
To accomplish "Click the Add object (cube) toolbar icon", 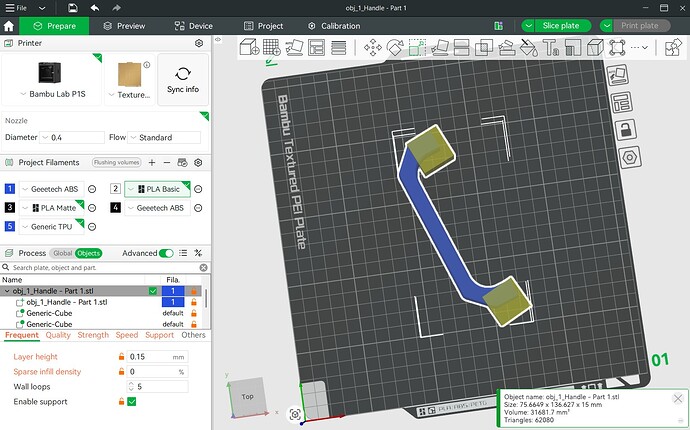I will click(249, 47).
